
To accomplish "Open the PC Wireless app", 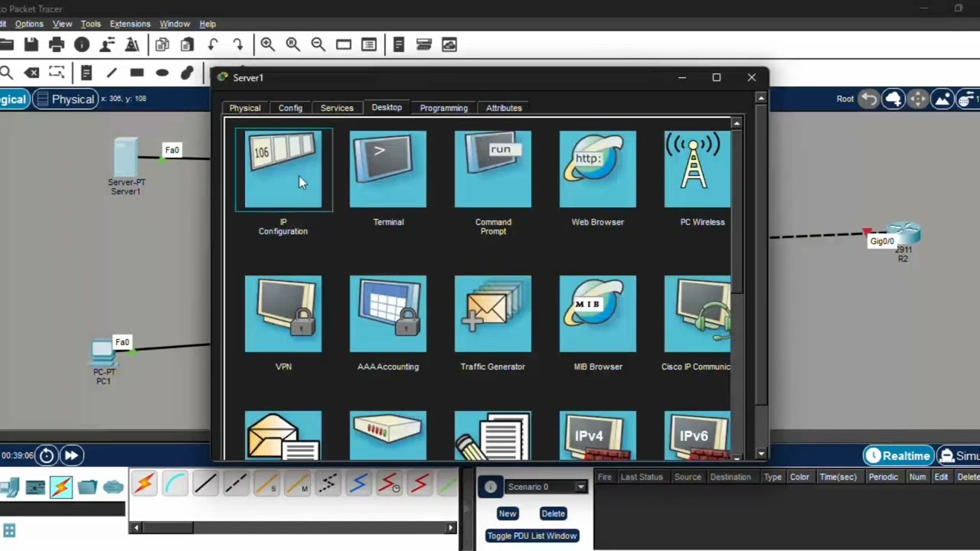I will tap(697, 169).
